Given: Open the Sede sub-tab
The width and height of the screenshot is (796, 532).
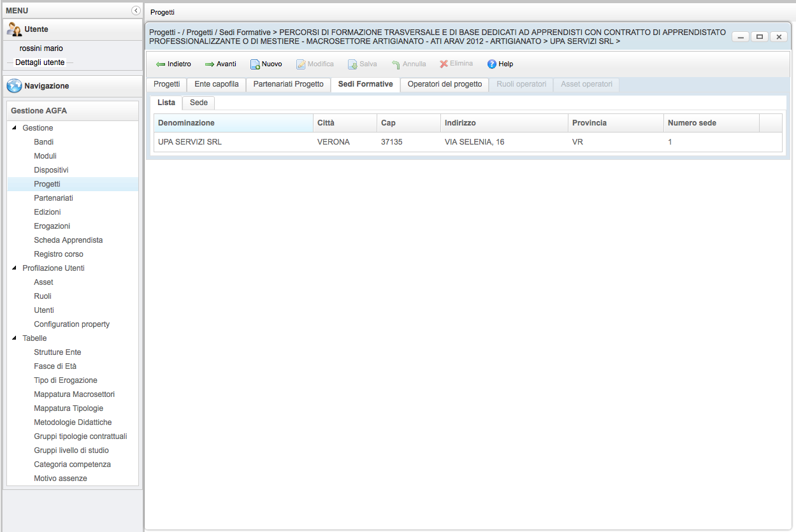Looking at the screenshot, I should [x=199, y=103].
